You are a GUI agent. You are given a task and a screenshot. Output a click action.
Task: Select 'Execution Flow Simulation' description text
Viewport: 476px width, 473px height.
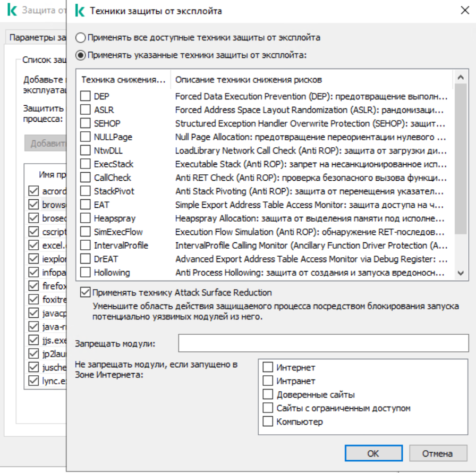coord(310,232)
